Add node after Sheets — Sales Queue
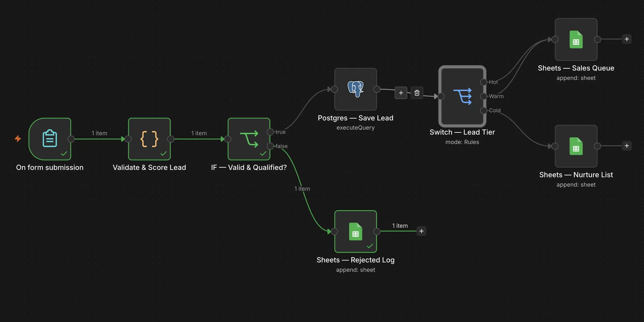Viewport: 644px width, 322px height. tap(627, 39)
